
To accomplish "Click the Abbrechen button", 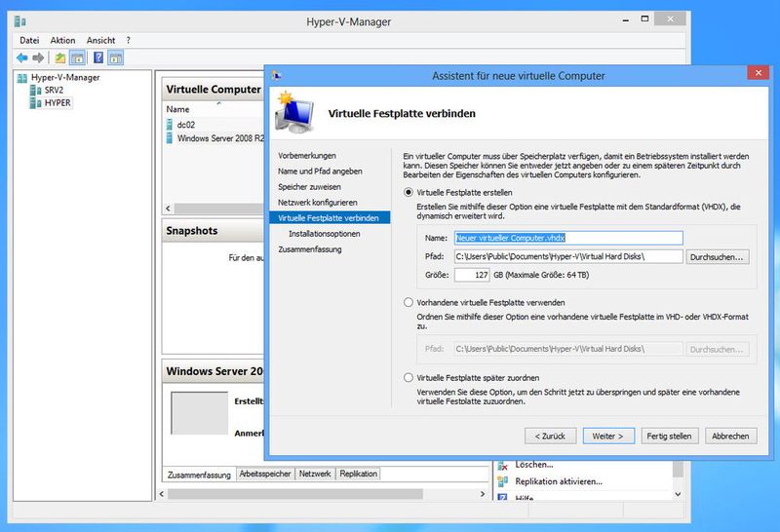I will (x=730, y=437).
